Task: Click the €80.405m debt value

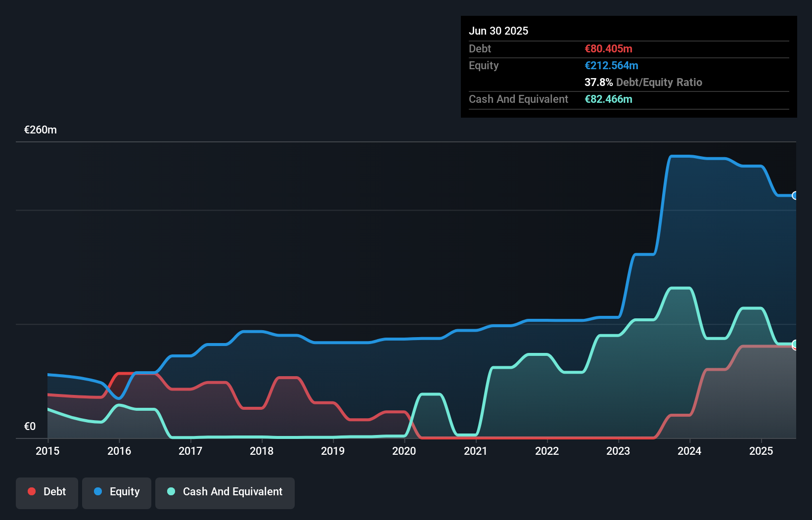Action: click(x=608, y=48)
